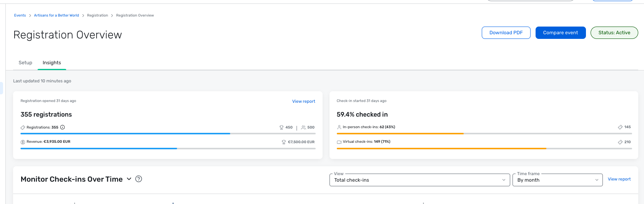644x204 pixels.
Task: Open the Time frame dropdown set to By month
Action: pos(557,180)
